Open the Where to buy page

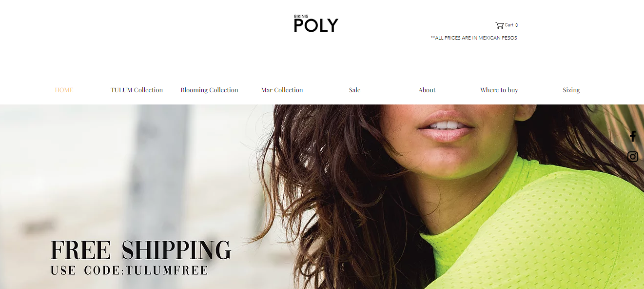[499, 90]
